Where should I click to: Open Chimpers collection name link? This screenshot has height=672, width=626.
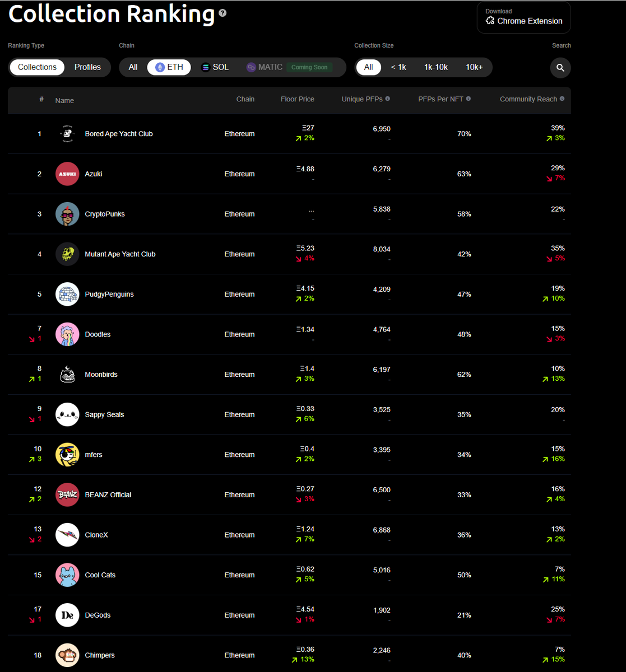[100, 655]
